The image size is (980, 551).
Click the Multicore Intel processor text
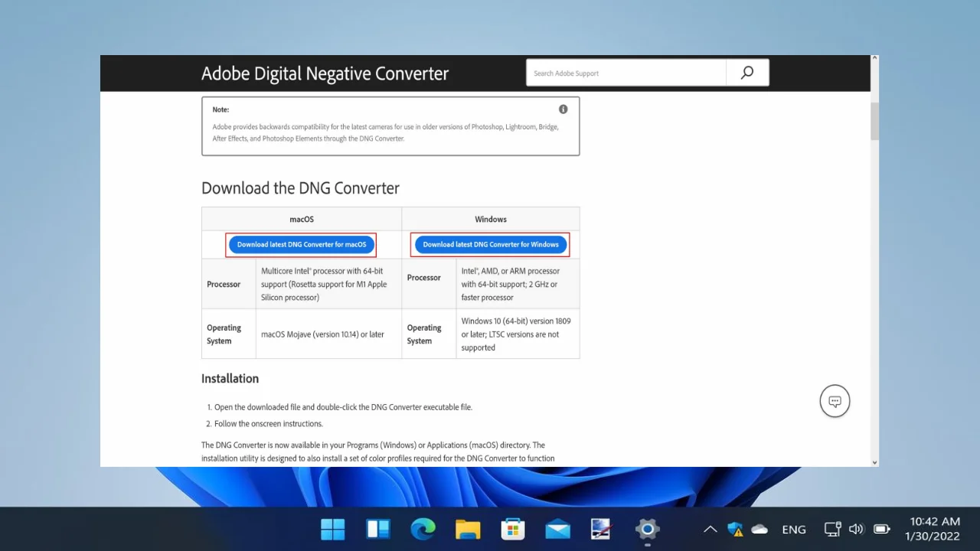pyautogui.click(x=324, y=284)
